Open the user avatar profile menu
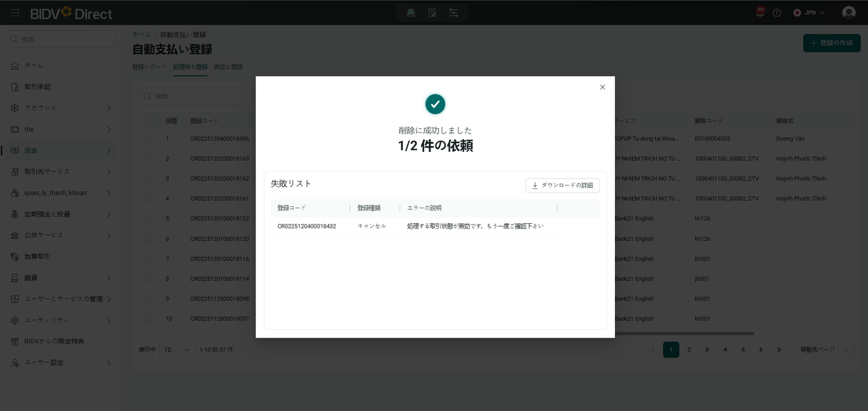This screenshot has width=868, height=411. (848, 13)
